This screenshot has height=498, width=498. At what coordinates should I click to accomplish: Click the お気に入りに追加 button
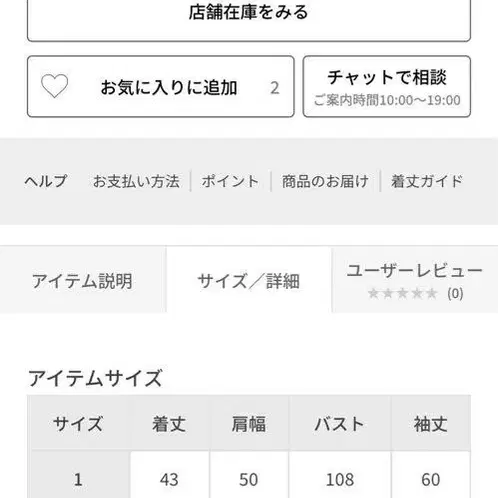161,87
